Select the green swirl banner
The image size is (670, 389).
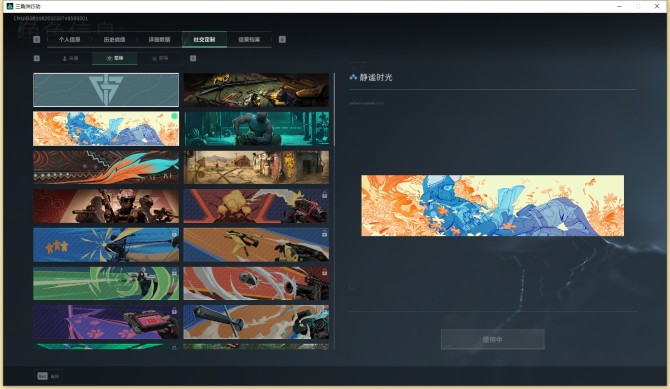click(106, 283)
